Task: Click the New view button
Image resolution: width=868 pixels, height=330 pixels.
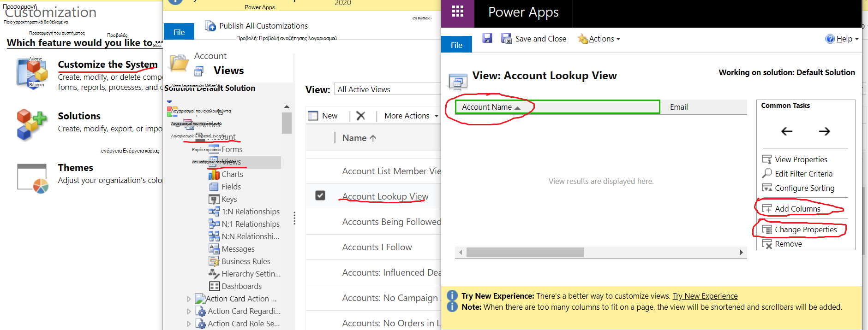Action: (x=323, y=116)
